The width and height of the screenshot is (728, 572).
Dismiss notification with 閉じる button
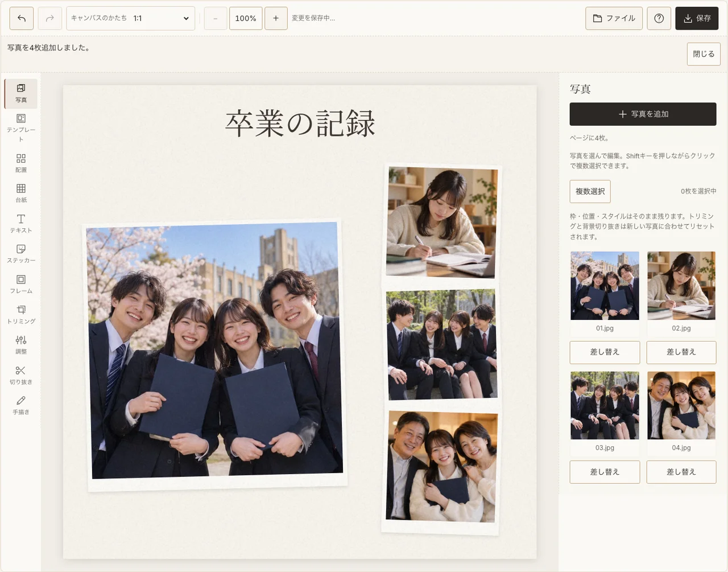click(x=704, y=54)
